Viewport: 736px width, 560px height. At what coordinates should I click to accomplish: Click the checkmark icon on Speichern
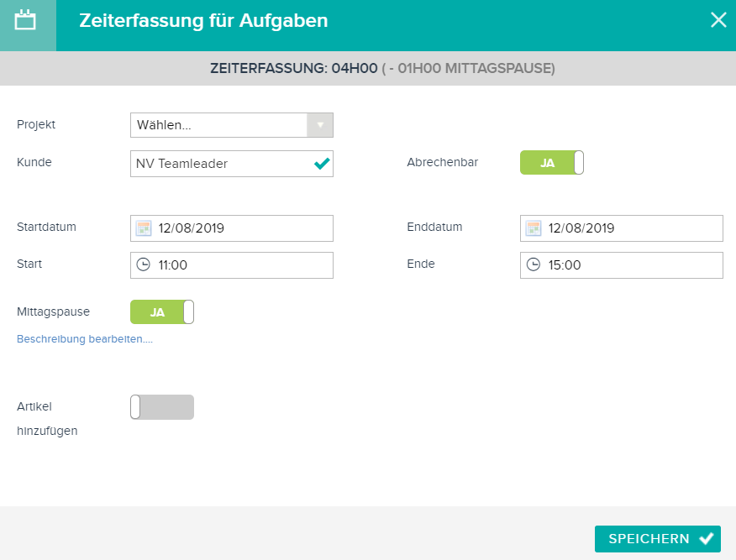coord(707,538)
